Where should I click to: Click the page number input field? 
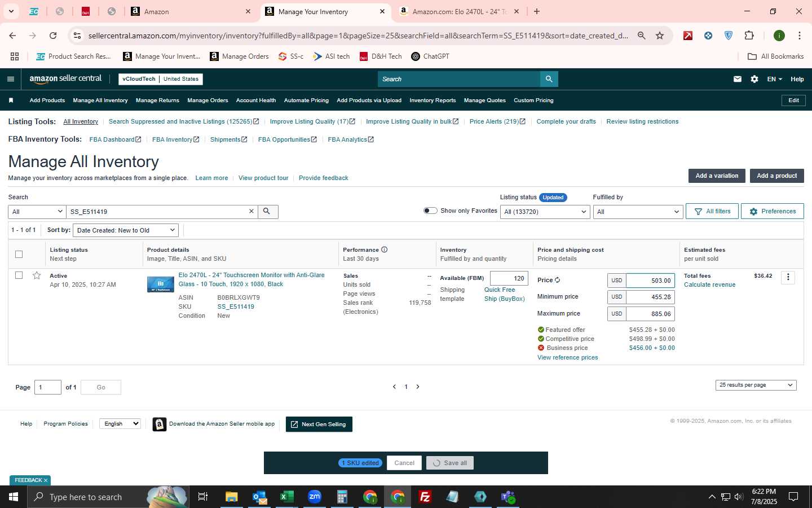point(48,387)
